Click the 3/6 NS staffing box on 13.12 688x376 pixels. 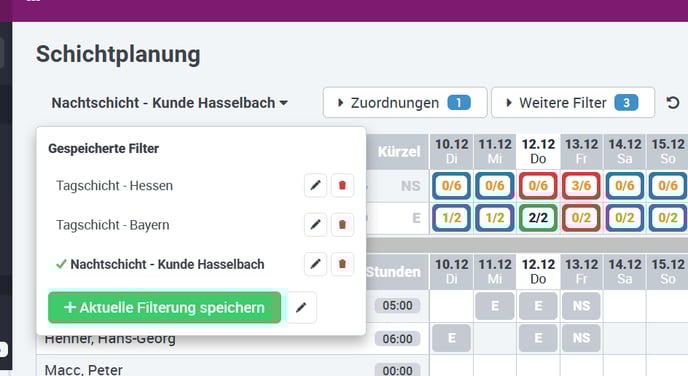click(581, 186)
